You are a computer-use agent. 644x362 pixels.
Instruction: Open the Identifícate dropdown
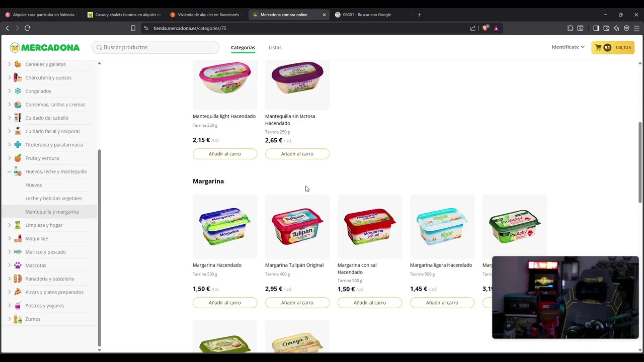click(x=568, y=47)
